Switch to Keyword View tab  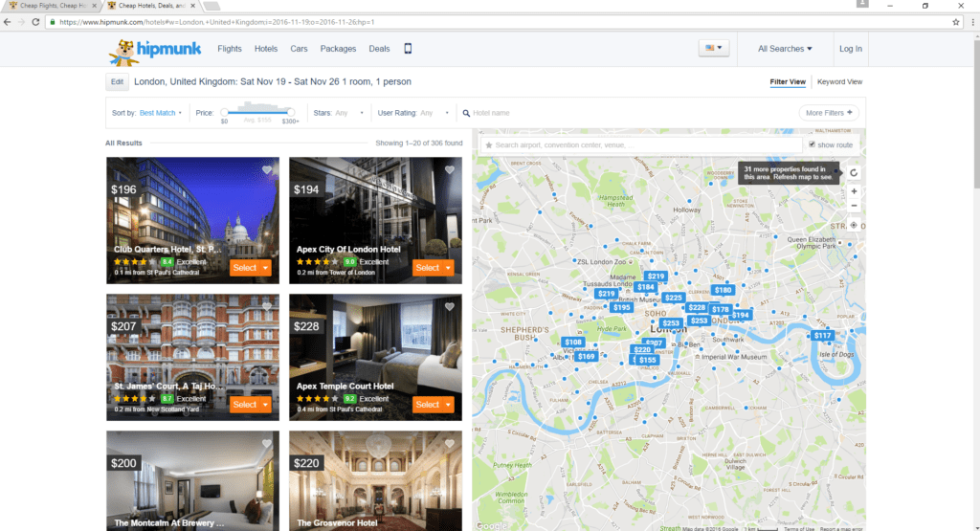pos(839,82)
